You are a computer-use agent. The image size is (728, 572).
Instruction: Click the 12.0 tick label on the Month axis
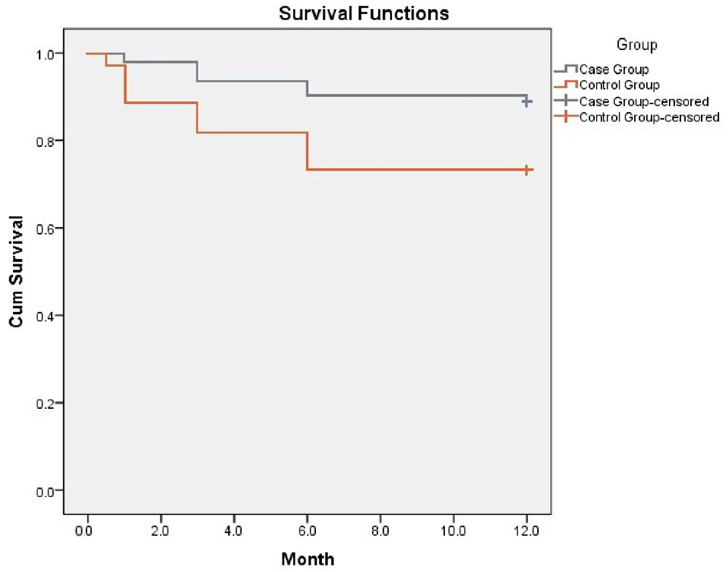click(x=526, y=531)
